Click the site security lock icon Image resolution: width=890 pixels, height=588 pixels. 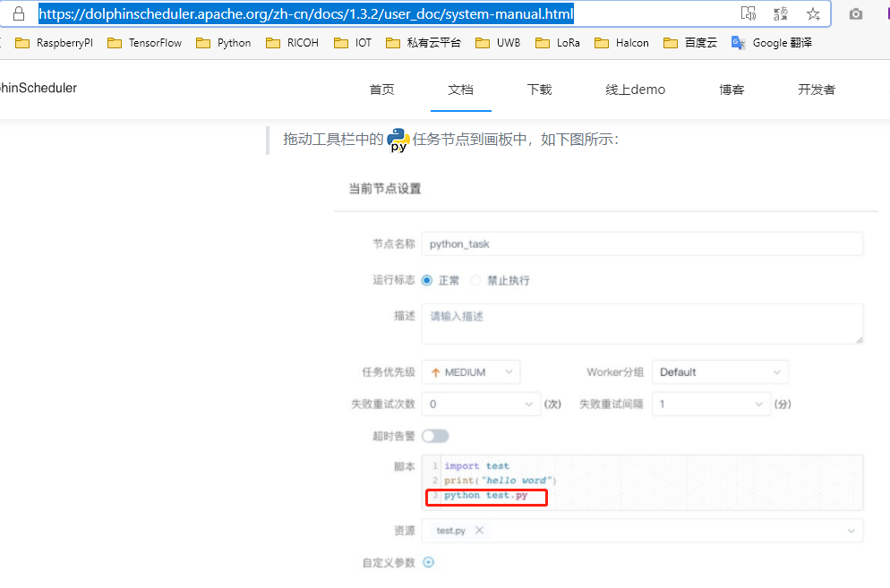tap(19, 13)
